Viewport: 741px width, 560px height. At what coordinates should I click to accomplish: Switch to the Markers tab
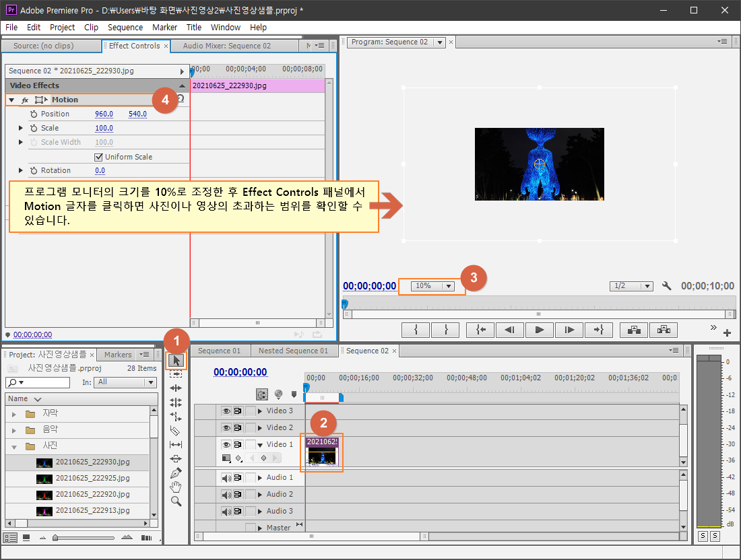(x=118, y=355)
